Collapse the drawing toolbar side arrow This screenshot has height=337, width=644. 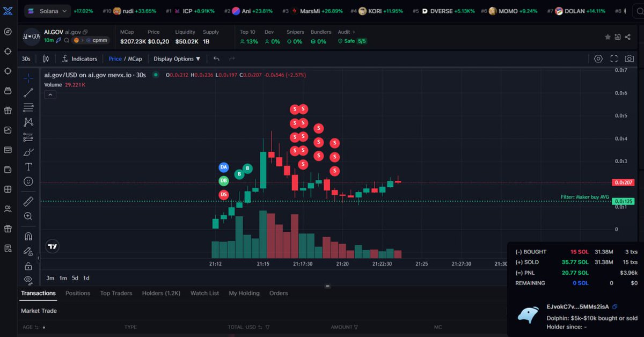38,258
